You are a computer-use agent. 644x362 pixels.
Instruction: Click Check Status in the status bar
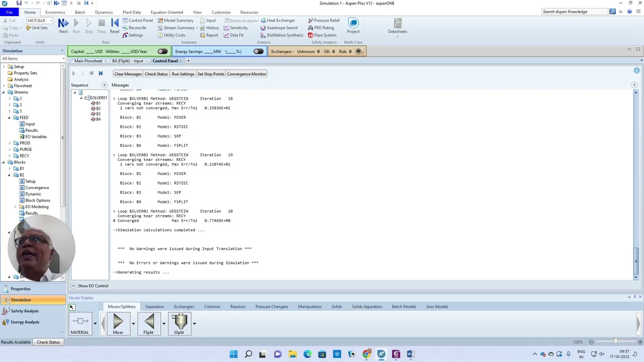(x=48, y=342)
